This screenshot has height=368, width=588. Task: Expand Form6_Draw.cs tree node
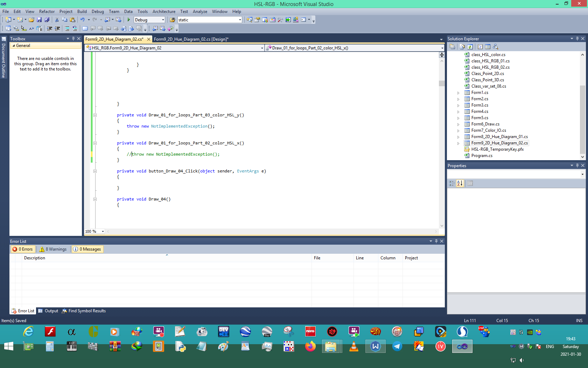pyautogui.click(x=458, y=124)
